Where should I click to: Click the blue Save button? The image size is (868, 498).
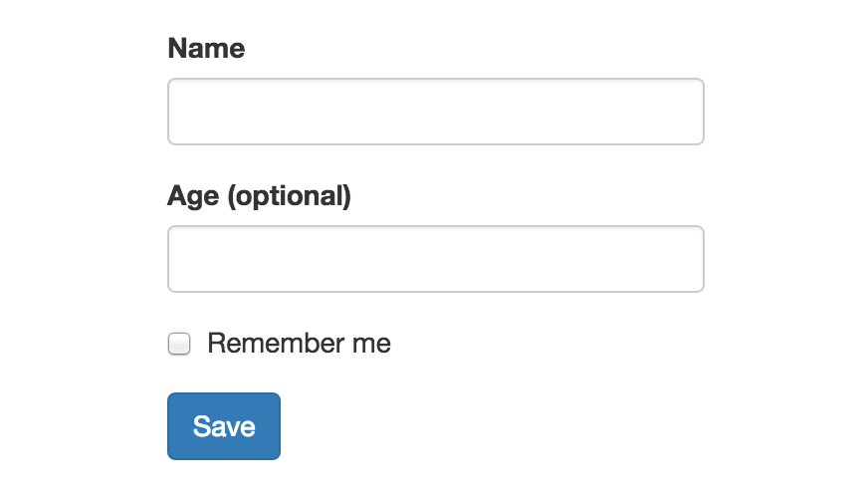pyautogui.click(x=224, y=426)
